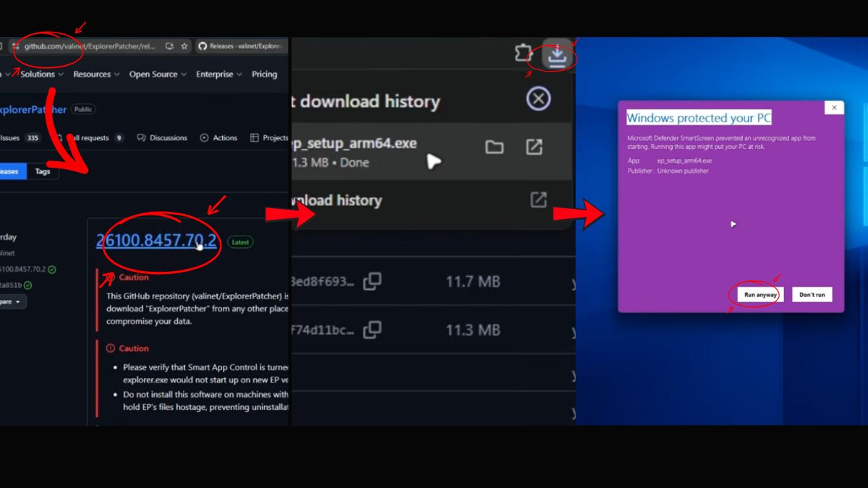
Task: Expand the Resources dropdown menu
Action: click(97, 74)
